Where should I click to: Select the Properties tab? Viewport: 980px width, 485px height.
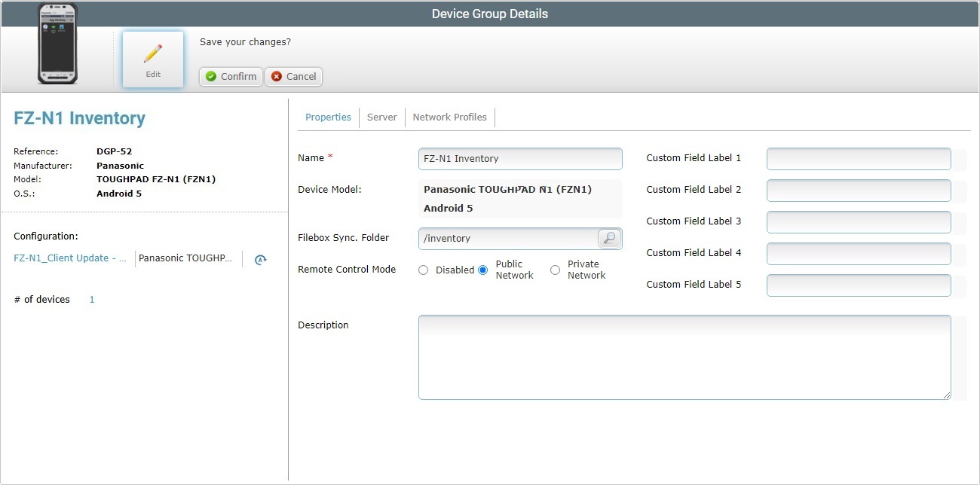[328, 117]
